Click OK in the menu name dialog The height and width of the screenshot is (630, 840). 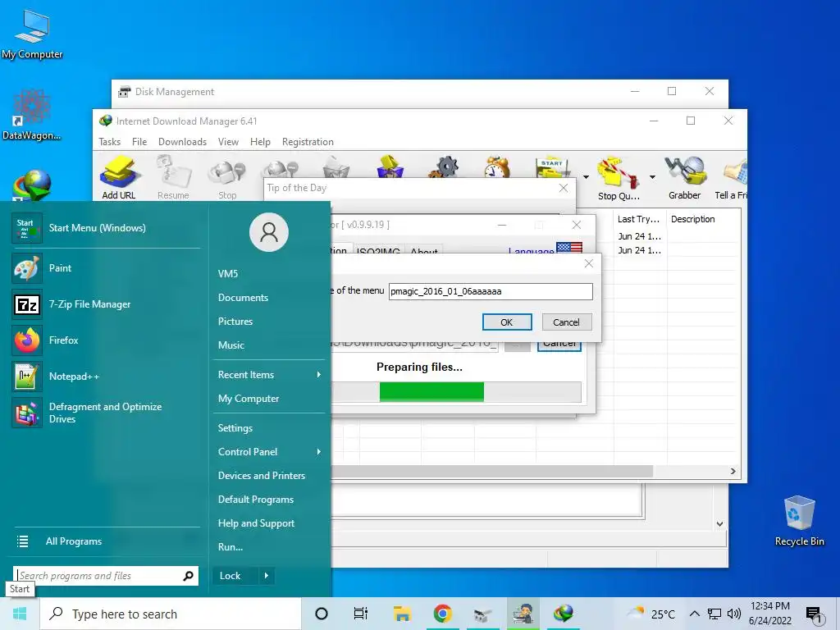[507, 322]
